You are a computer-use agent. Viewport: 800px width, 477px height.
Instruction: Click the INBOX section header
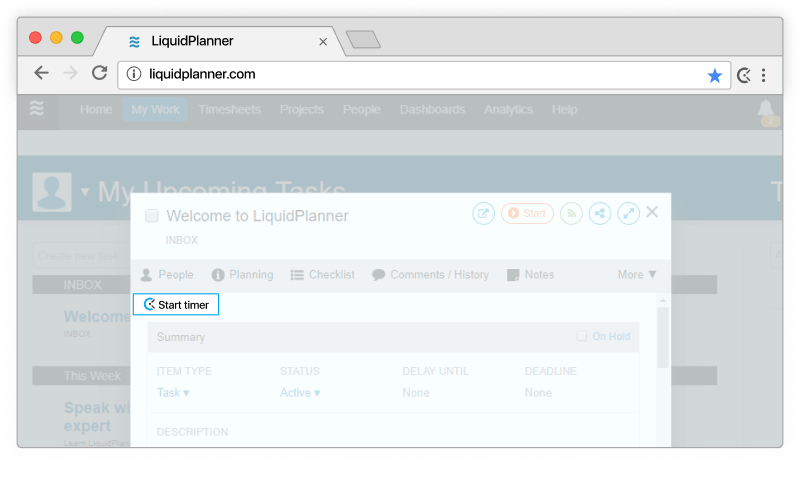[82, 285]
